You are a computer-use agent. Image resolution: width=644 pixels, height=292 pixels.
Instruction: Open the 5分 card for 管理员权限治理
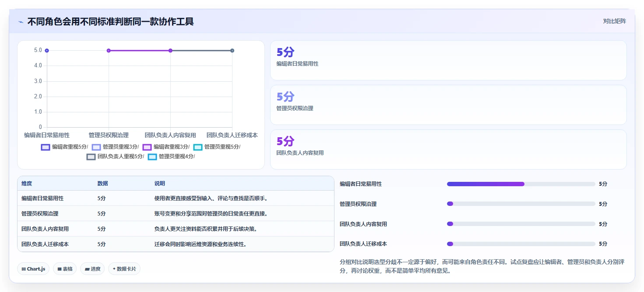click(448, 105)
